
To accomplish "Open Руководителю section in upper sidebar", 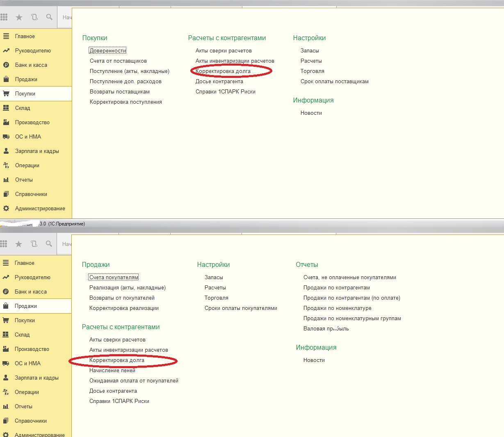I will (x=33, y=50).
